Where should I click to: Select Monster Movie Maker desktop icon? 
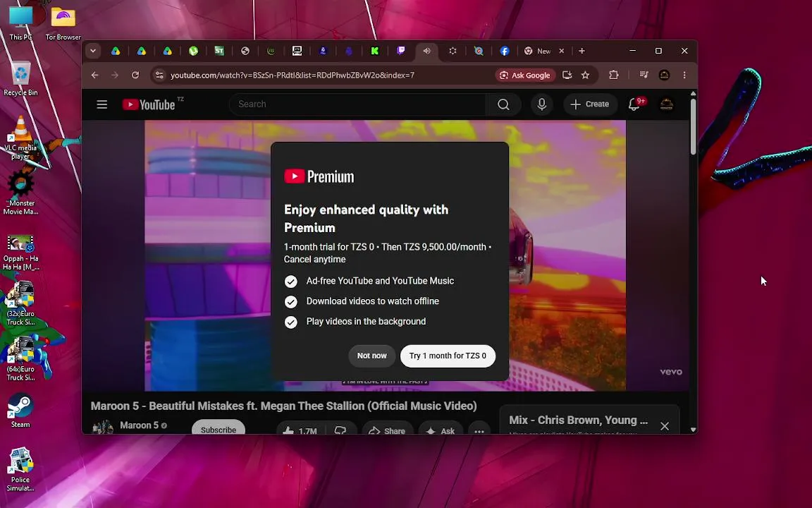[x=20, y=193]
